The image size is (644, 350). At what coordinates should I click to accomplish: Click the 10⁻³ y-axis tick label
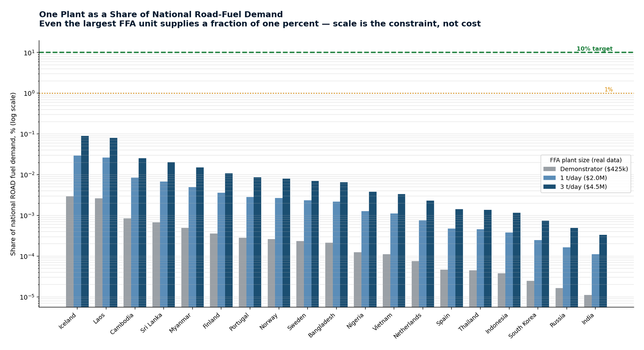point(28,215)
